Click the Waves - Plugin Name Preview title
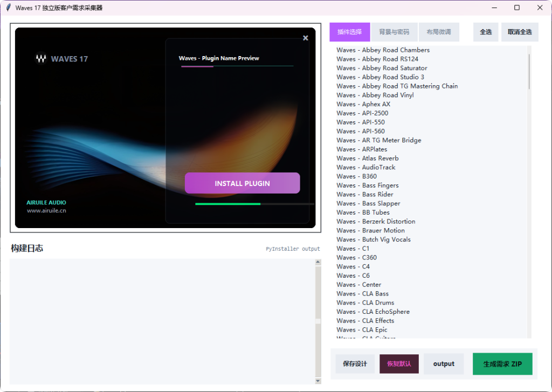The image size is (552, 392). click(x=219, y=58)
